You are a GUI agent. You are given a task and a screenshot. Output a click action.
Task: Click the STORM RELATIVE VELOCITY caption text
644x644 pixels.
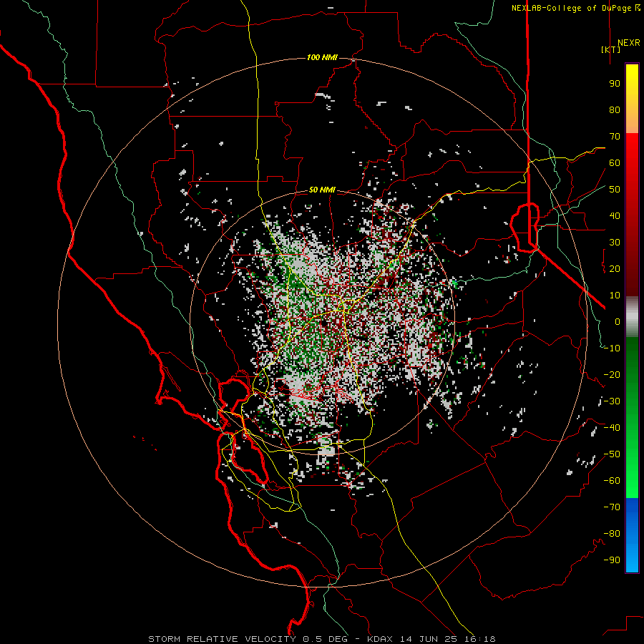pyautogui.click(x=223, y=639)
